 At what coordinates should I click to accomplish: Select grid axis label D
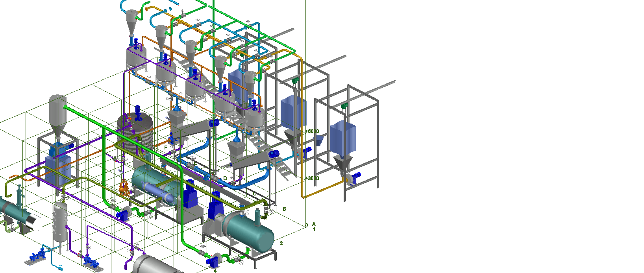[x=225, y=178]
